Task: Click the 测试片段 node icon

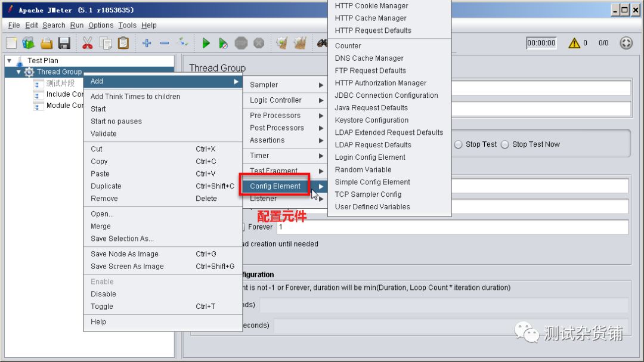Action: pos(38,83)
